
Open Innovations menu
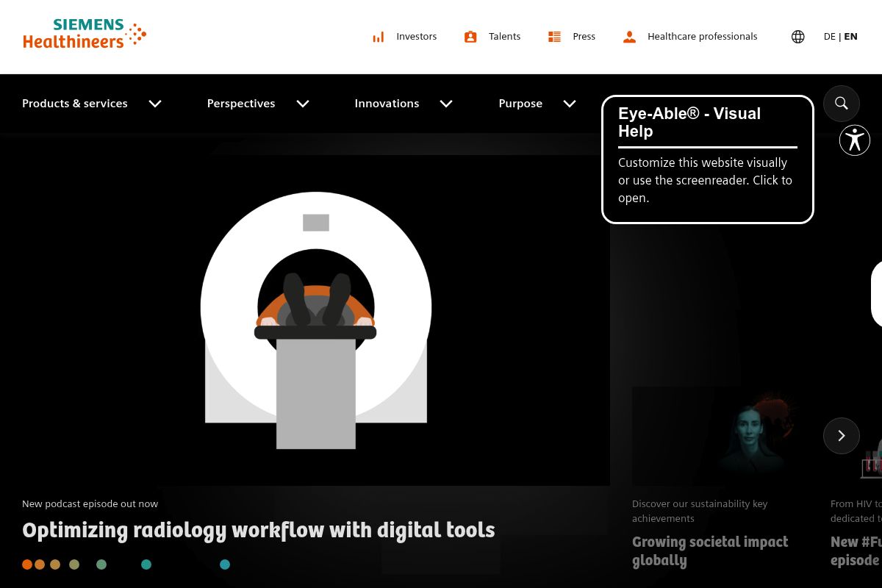(x=387, y=104)
